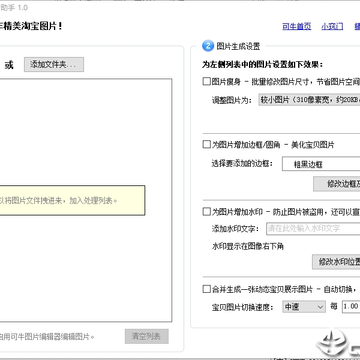The image size is (360, 360).
Task: Check the 合并生成一张动态宝贝展示图片 option
Action: click(206, 289)
